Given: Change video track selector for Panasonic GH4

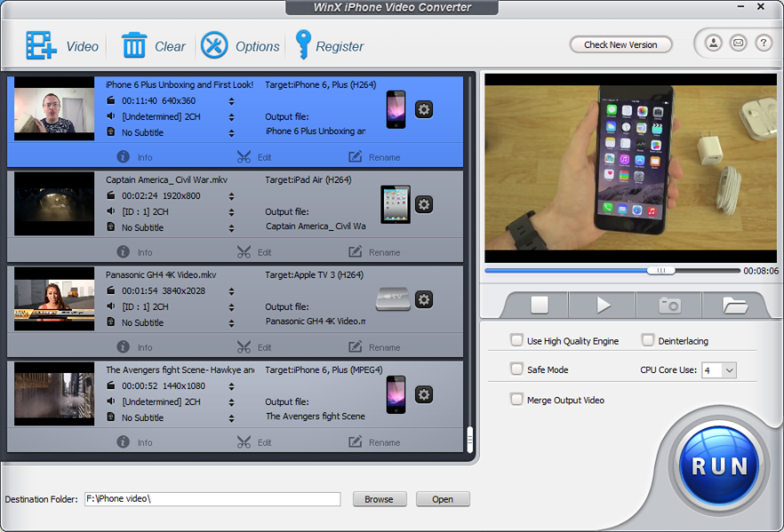Looking at the screenshot, I should pyautogui.click(x=231, y=291).
